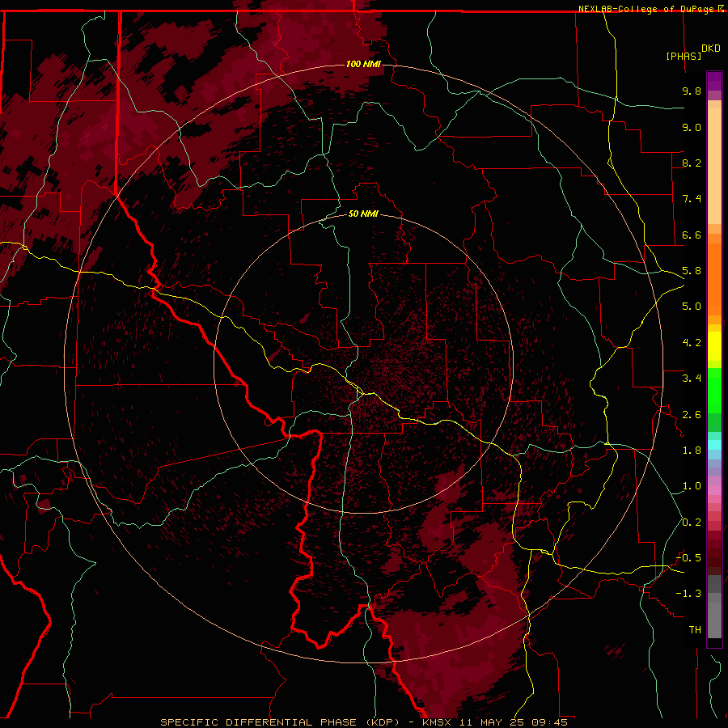Click the 100 NMI range ring label
This screenshot has width=728, height=728.
click(x=363, y=64)
